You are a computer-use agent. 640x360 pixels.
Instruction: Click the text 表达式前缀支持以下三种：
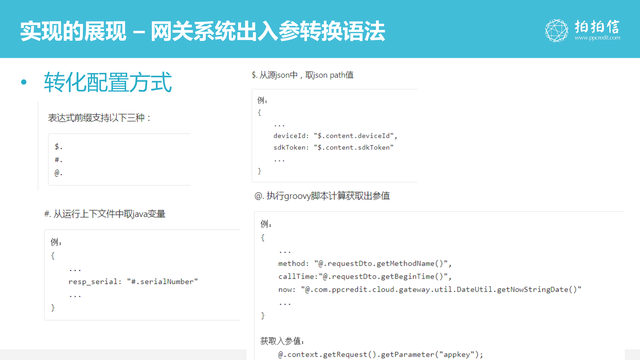click(x=100, y=118)
